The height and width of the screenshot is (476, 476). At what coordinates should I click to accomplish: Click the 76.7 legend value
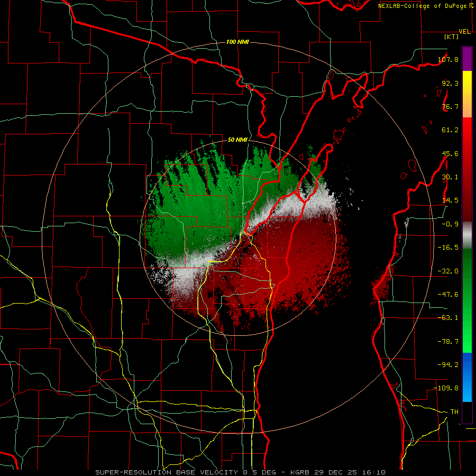click(x=450, y=106)
